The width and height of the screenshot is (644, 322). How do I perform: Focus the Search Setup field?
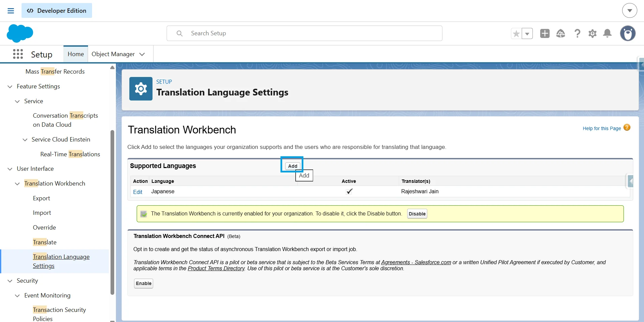tap(304, 33)
